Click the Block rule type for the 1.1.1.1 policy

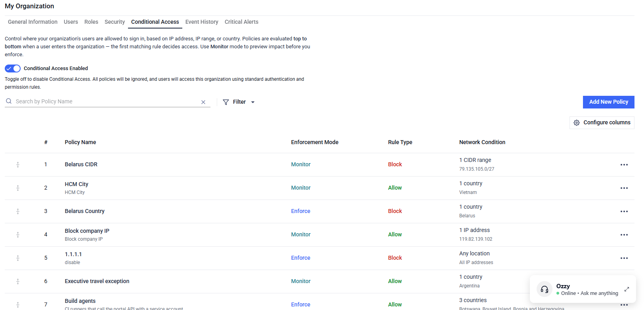point(395,258)
